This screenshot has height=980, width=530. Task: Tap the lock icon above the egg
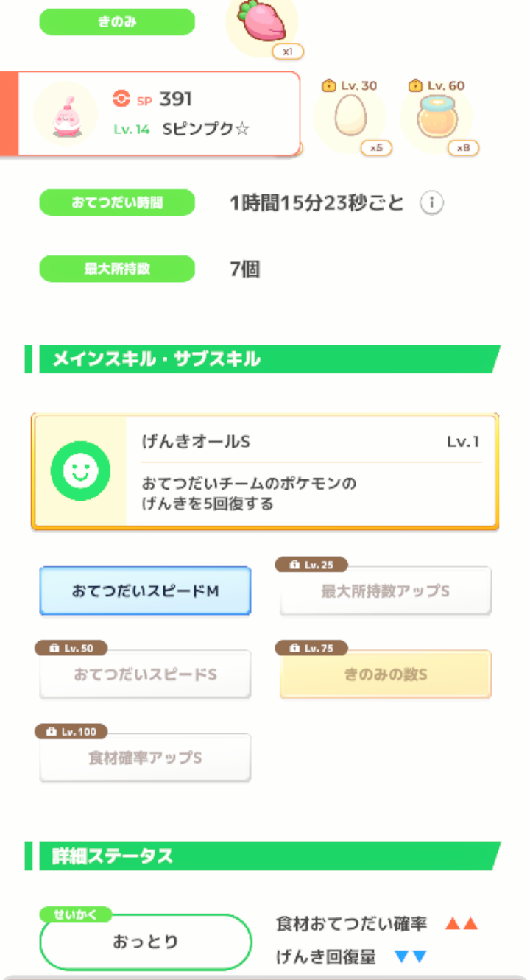coord(329,85)
